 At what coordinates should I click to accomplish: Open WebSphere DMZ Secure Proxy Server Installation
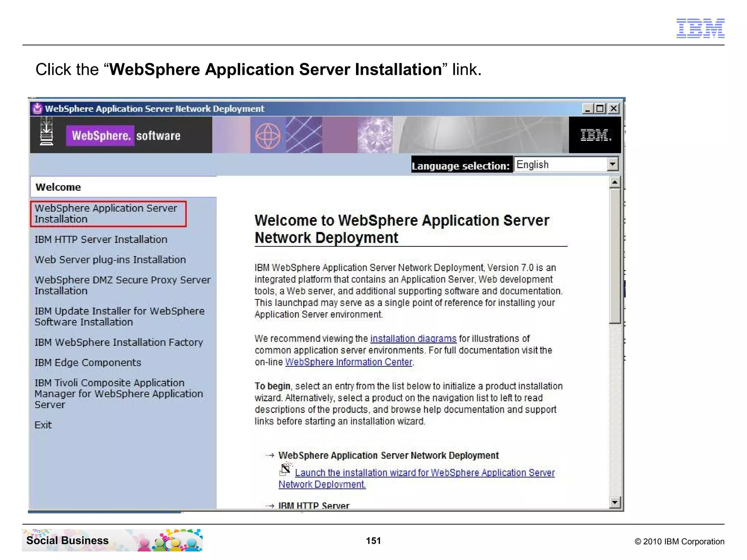coord(123,285)
